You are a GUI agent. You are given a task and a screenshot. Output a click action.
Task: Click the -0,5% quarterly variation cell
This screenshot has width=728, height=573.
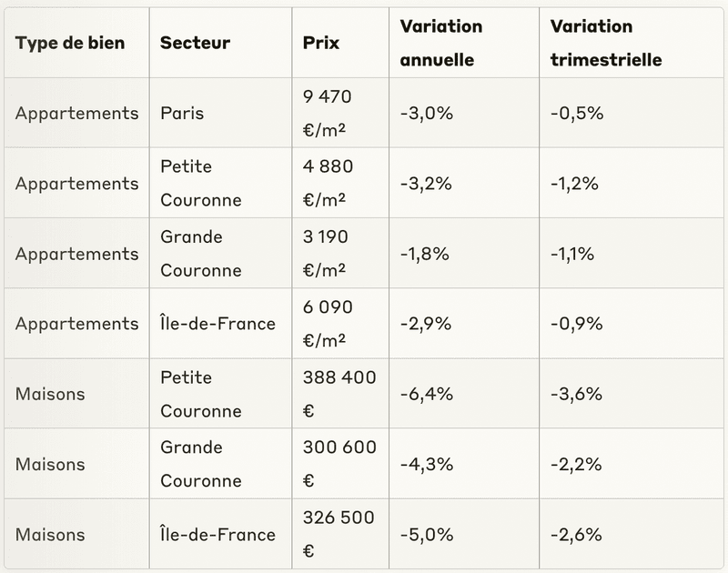[577, 114]
